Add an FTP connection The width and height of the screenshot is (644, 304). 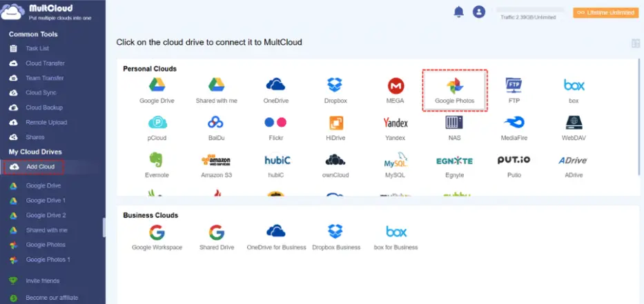point(514,90)
